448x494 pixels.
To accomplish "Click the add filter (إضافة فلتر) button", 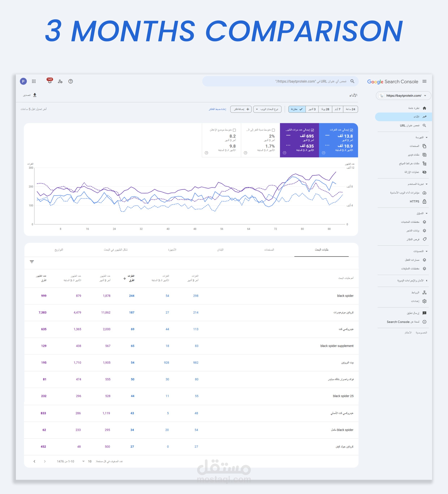I will [241, 109].
